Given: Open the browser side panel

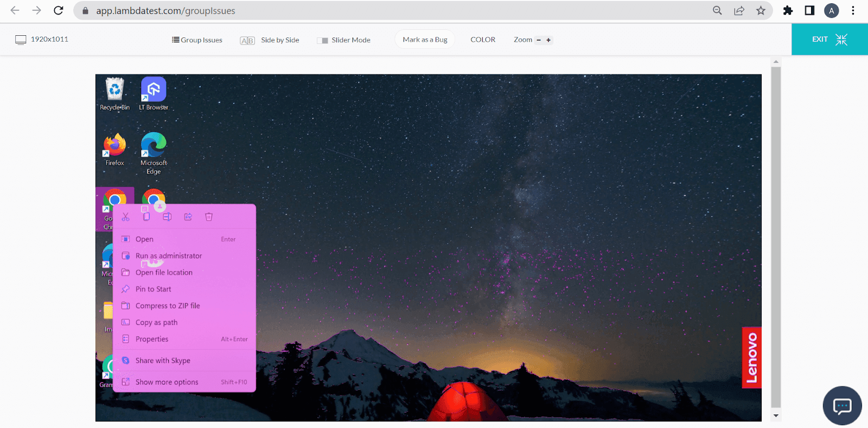Looking at the screenshot, I should click(809, 11).
